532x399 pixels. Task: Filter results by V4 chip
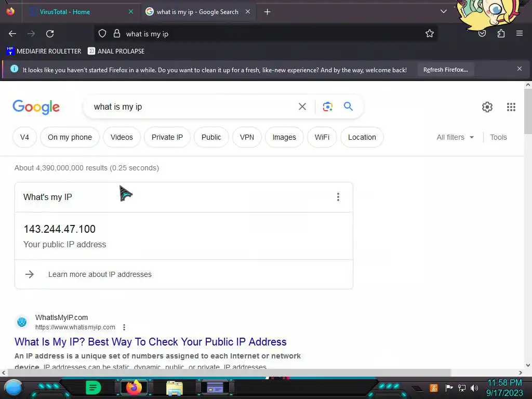pos(24,137)
